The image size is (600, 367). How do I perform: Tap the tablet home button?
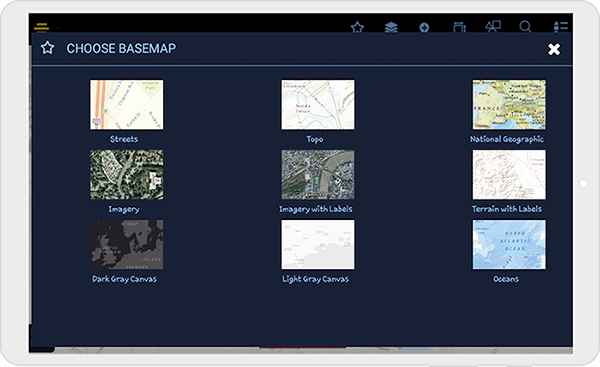(583, 184)
